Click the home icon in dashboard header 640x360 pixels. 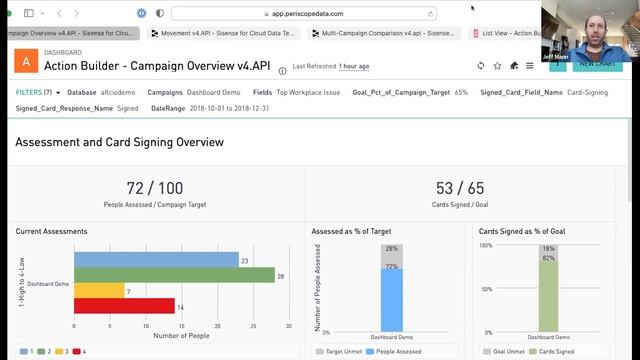[x=514, y=66]
